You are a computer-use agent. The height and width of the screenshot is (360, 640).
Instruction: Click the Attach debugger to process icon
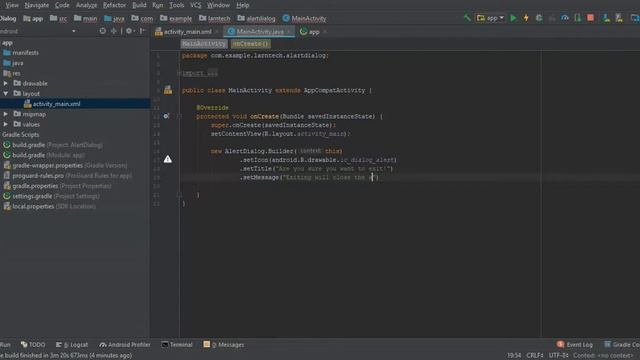578,18
